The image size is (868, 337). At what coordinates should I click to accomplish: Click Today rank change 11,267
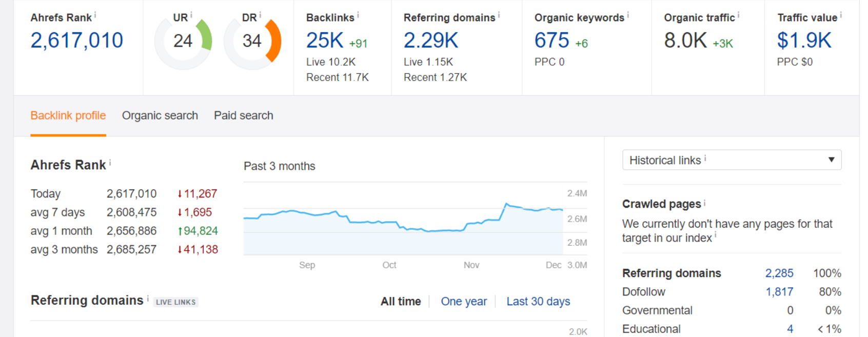[197, 194]
